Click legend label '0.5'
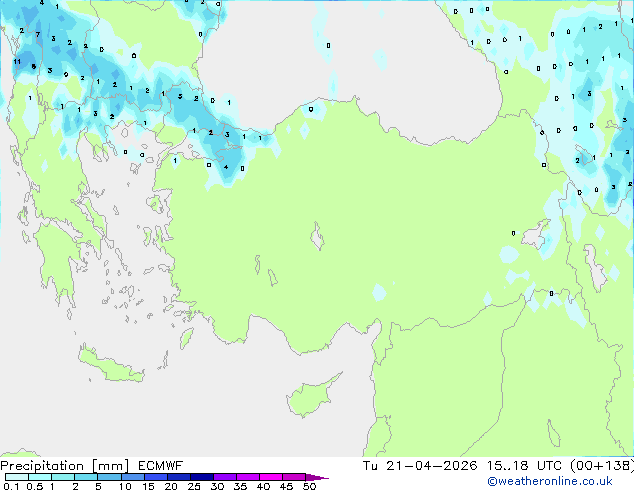 [35, 486]
